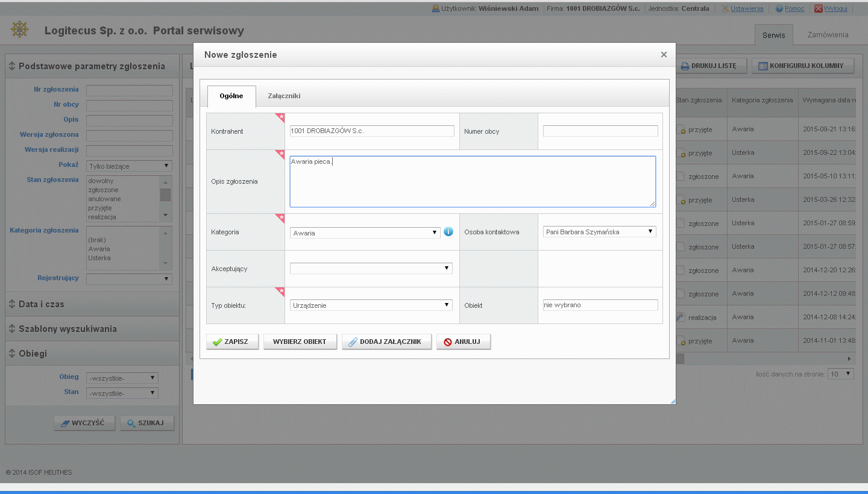Click the Wersja realizacji filter field

(129, 151)
